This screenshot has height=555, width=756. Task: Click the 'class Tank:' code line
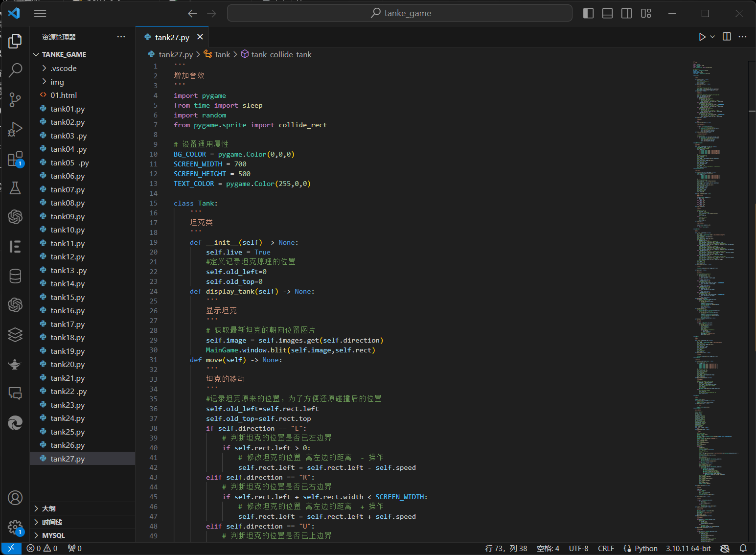click(195, 203)
